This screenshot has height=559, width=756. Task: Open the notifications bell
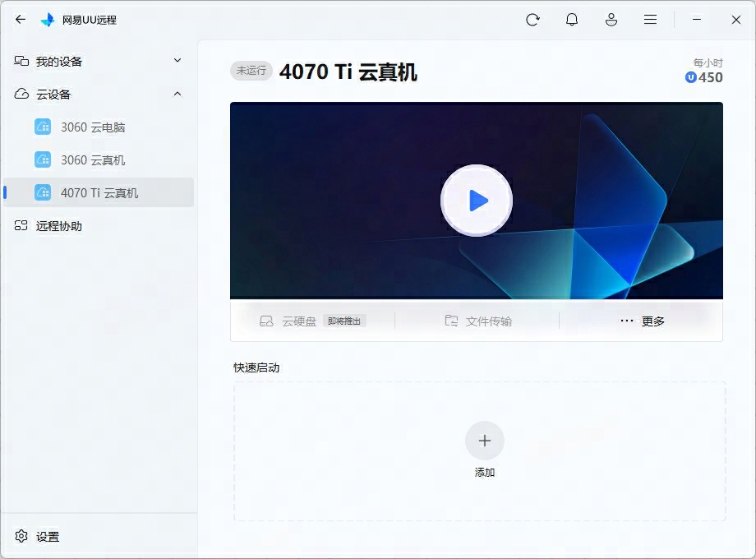(572, 20)
